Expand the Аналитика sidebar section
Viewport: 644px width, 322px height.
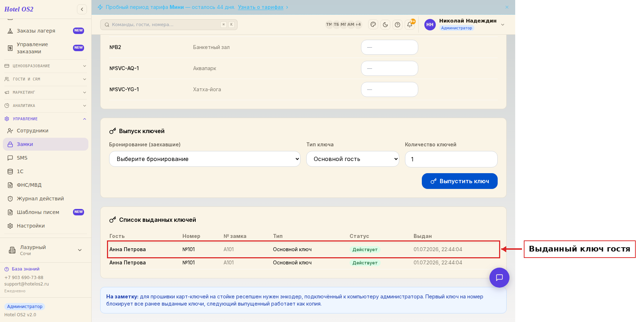(x=45, y=106)
